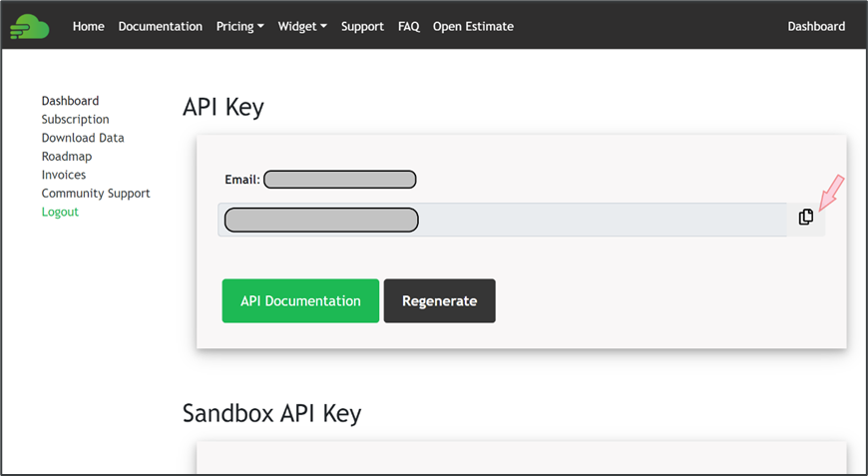Click the green cloud logo icon

29,27
